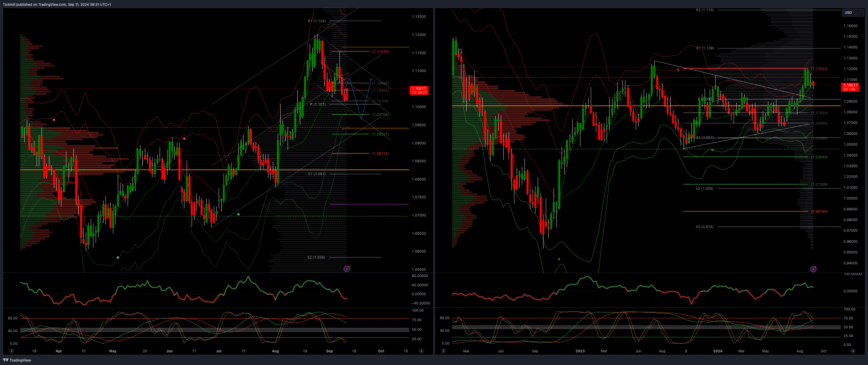The height and width of the screenshot is (365, 868).
Task: Click the 1.16000 price on right price axis
Action: click(850, 26)
